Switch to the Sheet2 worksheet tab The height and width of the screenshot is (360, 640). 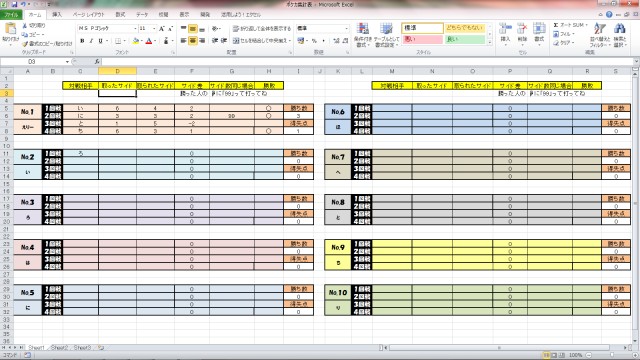tap(60, 348)
